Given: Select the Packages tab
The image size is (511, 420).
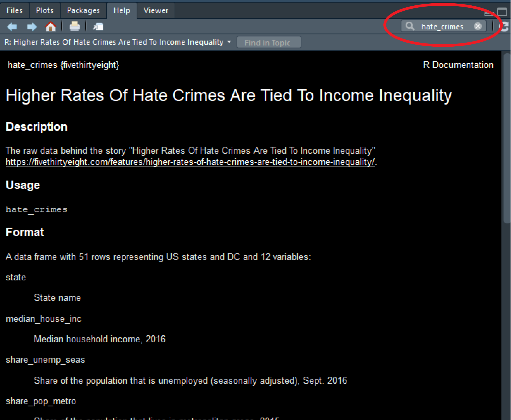Looking at the screenshot, I should pyautogui.click(x=83, y=10).
